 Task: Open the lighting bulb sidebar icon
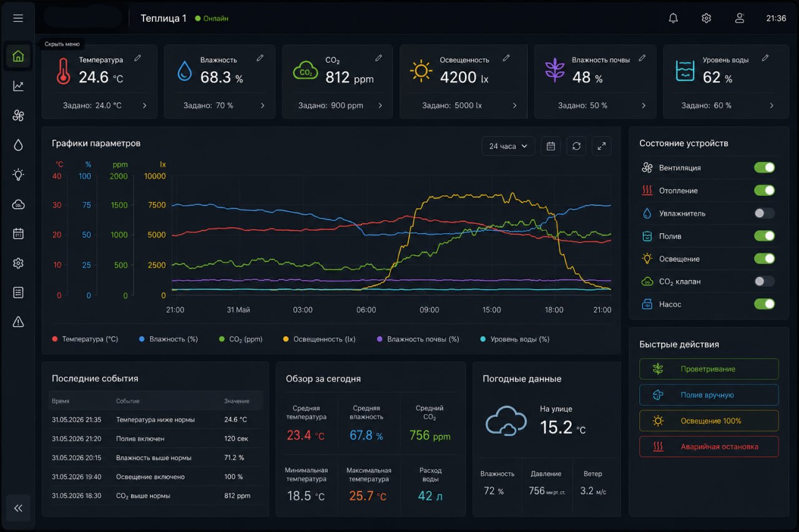point(18,175)
